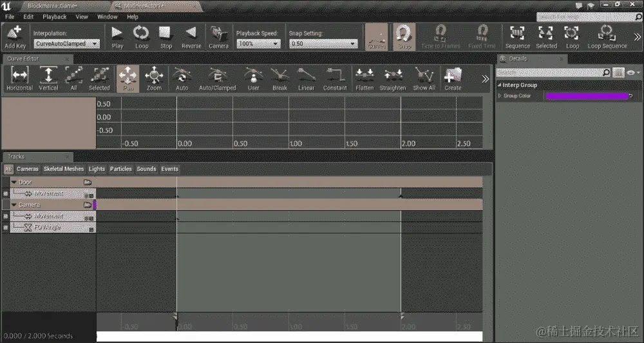Filter tracks by Events
Image resolution: width=644 pixels, height=343 pixels.
169,169
